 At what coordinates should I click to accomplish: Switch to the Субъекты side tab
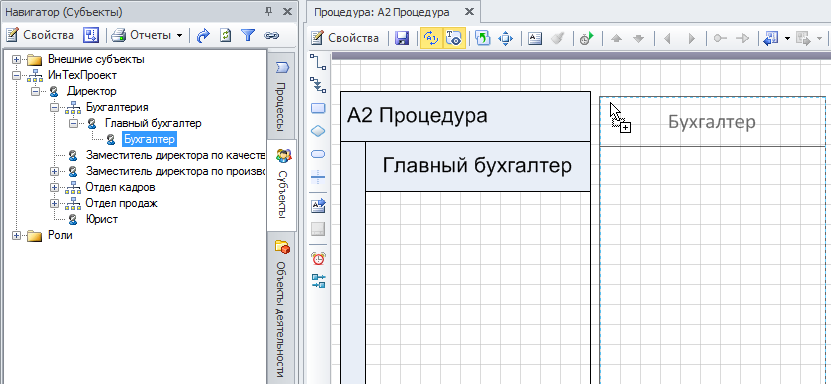point(282,185)
